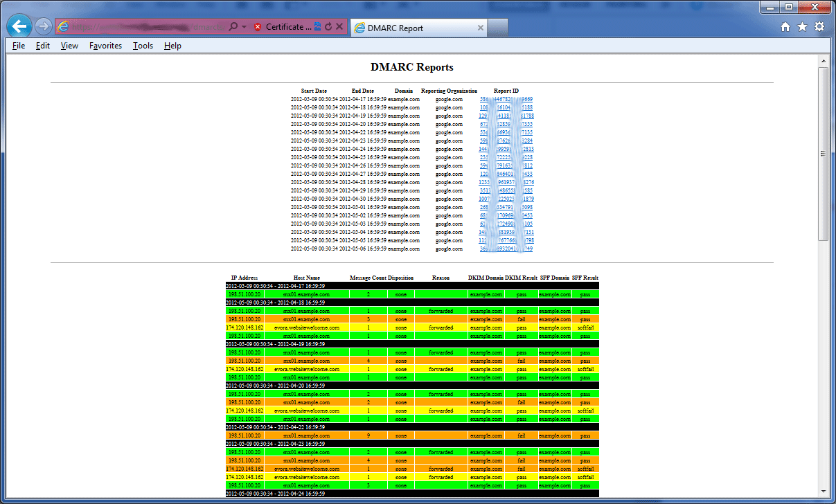Image resolution: width=836 pixels, height=504 pixels.
Task: Click the Message Count column header
Action: tap(368, 278)
